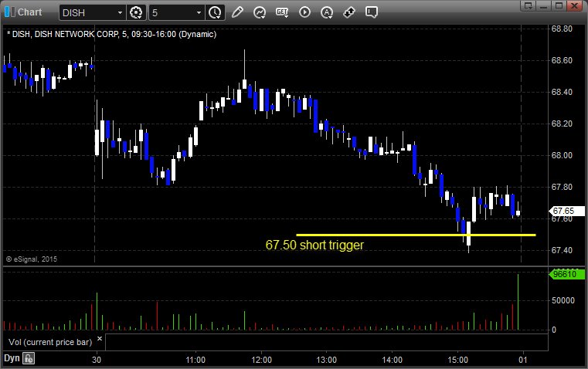The height and width of the screenshot is (369, 588).
Task: Click the 50000 volume axis label
Action: tap(563, 300)
